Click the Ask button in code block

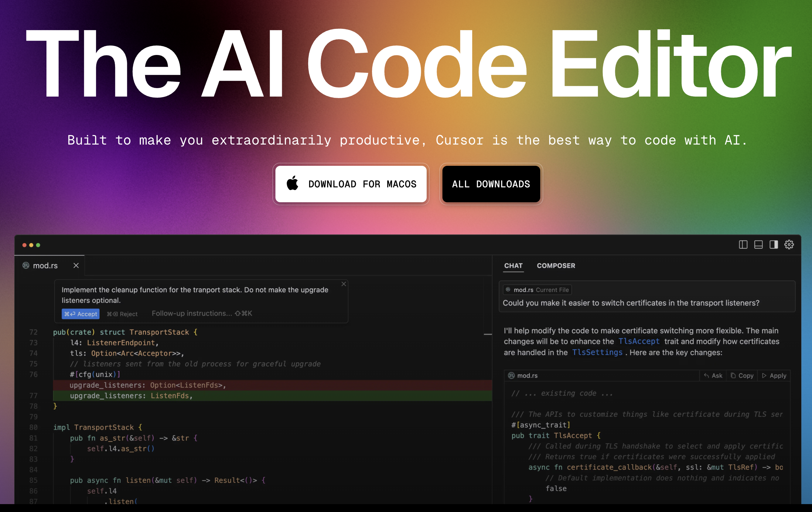click(713, 375)
